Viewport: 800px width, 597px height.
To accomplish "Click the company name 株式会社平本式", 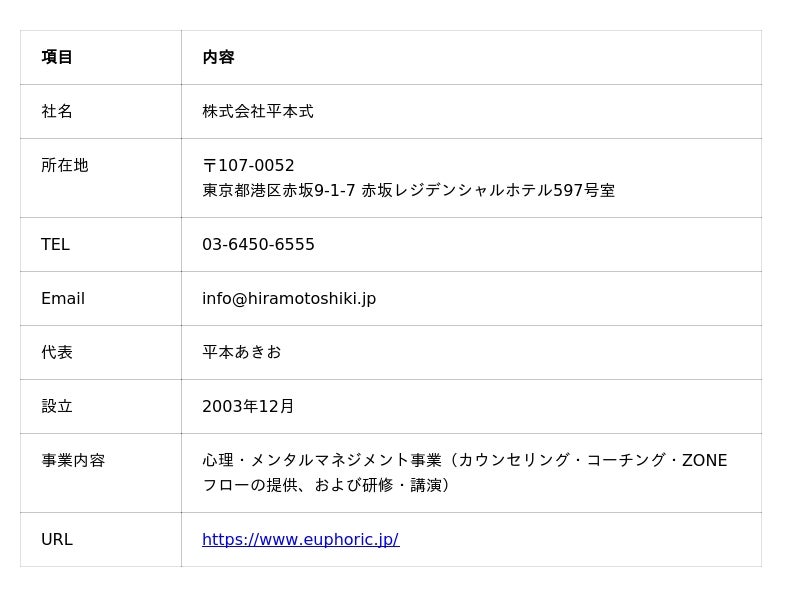I will [258, 111].
